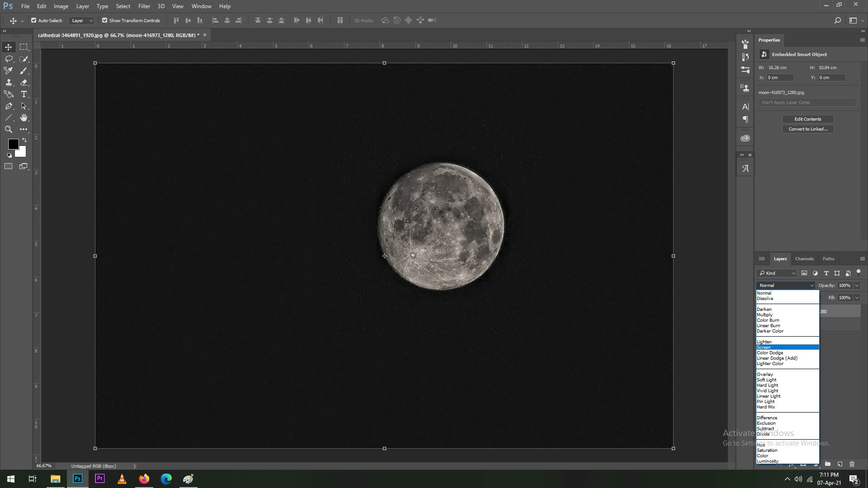
Task: Toggle adjustment layers filter in Layers panel
Action: coord(815,273)
